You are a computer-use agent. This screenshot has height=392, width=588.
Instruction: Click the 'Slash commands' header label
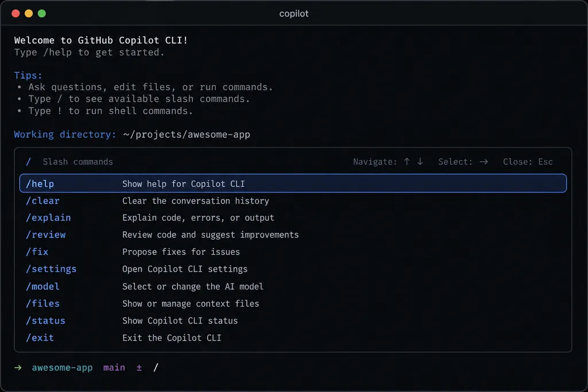pyautogui.click(x=78, y=161)
